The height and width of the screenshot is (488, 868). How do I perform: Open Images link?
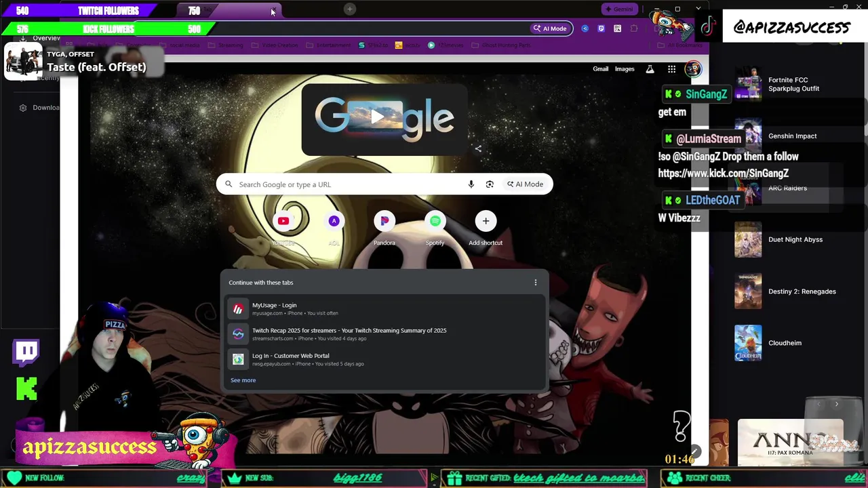coord(625,69)
